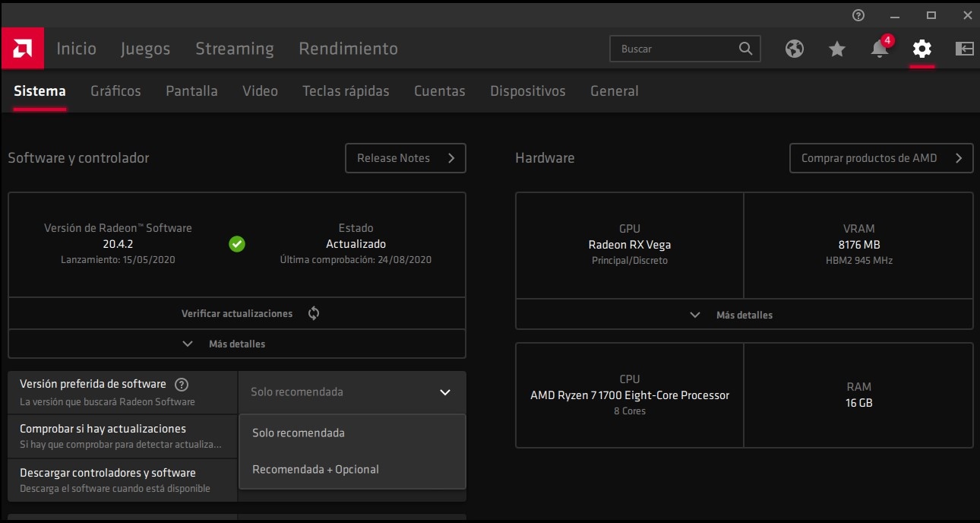Open the Rendimiento tab
Viewport: 980px width, 523px height.
click(x=349, y=49)
